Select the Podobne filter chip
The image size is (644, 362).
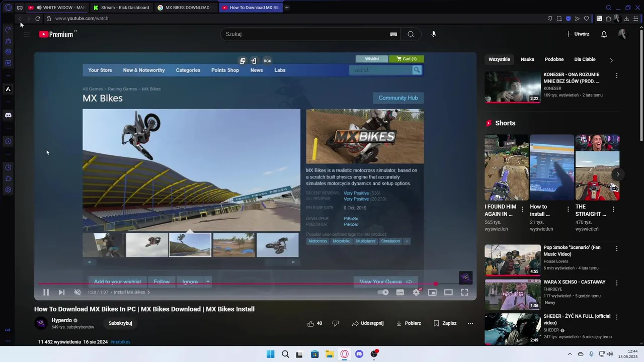[554, 59]
